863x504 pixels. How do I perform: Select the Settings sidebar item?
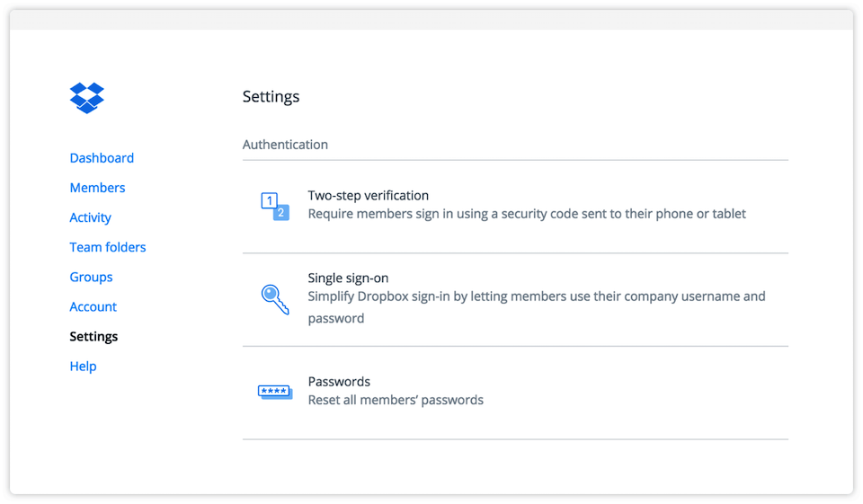tap(93, 336)
